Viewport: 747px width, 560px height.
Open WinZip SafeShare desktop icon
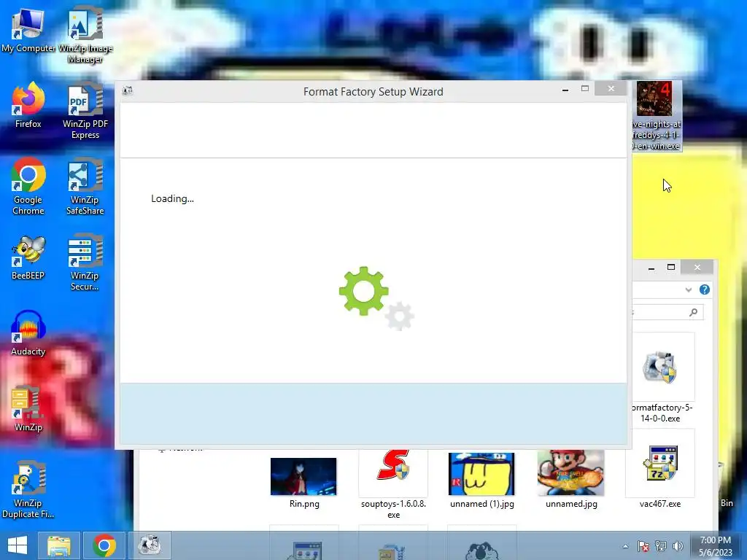pos(85,186)
